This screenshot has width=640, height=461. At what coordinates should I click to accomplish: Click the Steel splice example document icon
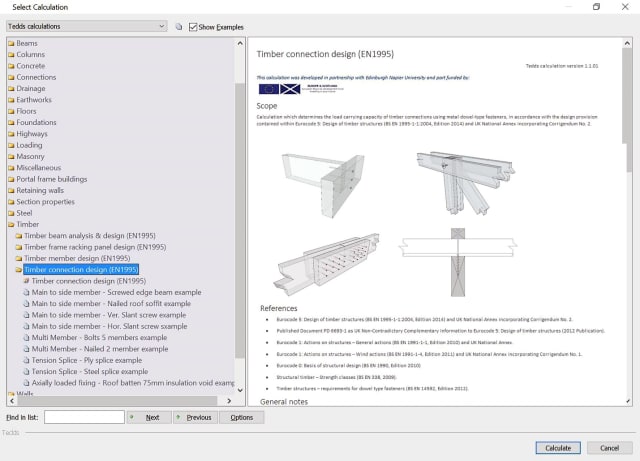click(27, 372)
